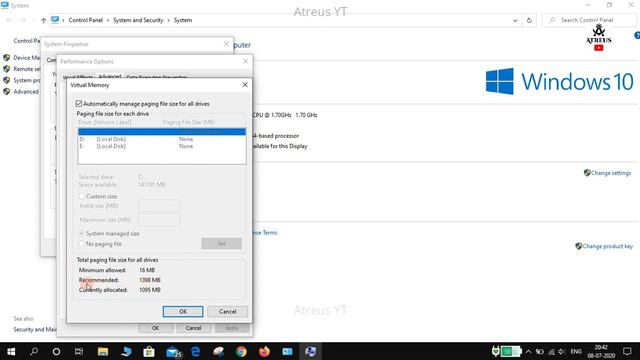
Task: Close the Performance Options window
Action: 245,61
